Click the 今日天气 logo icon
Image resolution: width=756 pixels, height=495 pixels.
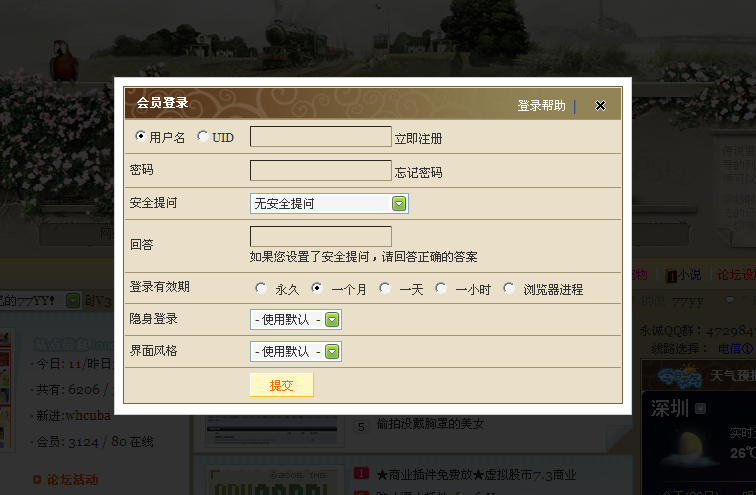[x=680, y=377]
